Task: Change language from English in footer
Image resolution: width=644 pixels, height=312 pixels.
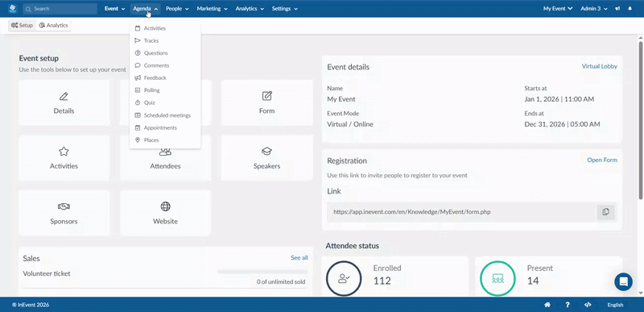Action: tap(615, 305)
